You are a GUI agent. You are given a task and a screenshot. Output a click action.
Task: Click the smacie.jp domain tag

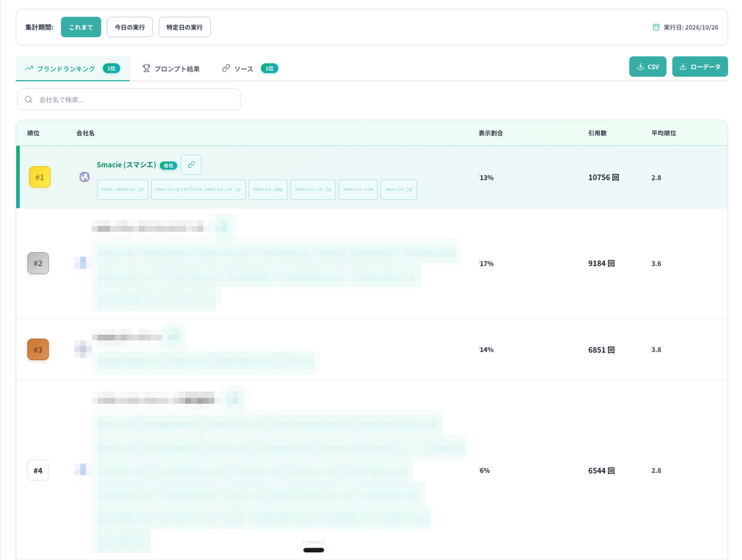[399, 189]
